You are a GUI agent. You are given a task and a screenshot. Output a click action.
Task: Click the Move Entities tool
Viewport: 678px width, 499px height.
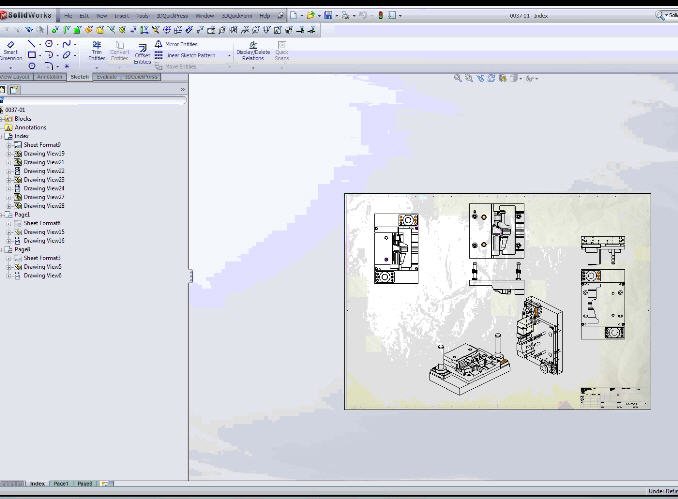(176, 67)
